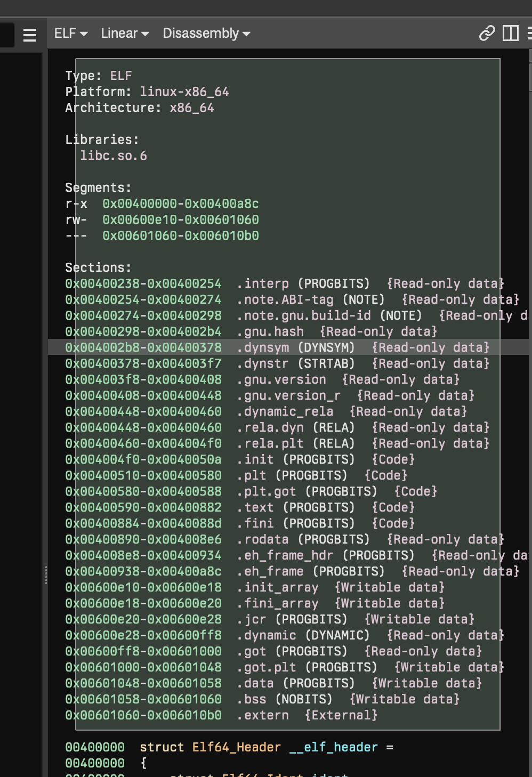Image resolution: width=532 pixels, height=777 pixels.
Task: Click the Platform linux-x86_64 value
Action: [184, 92]
